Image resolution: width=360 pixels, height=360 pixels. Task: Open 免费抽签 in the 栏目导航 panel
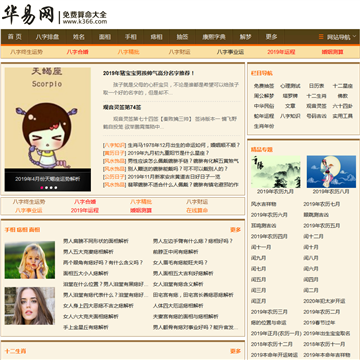click(264, 86)
